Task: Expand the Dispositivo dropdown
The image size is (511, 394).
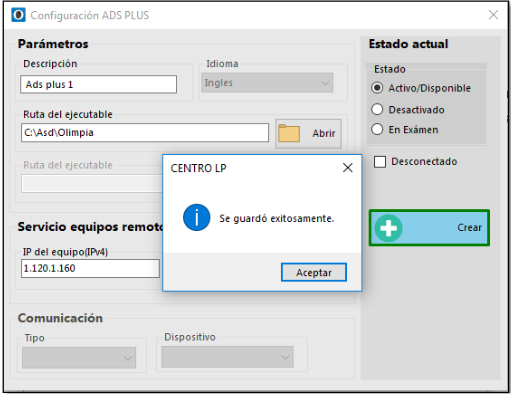Action: [x=227, y=357]
